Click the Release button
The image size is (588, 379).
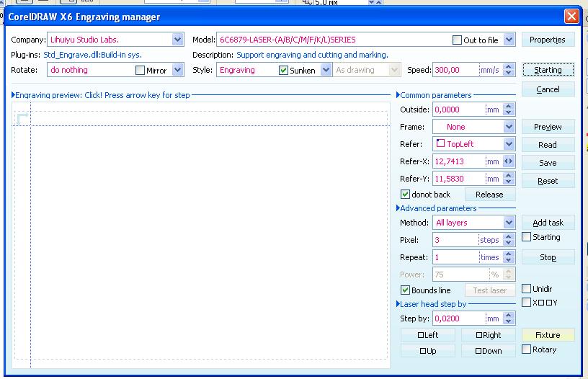pos(490,195)
